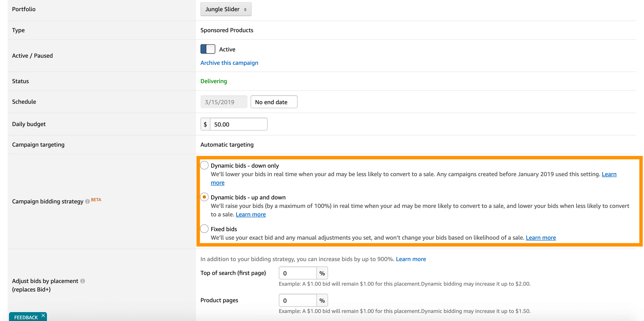Select the Fixed bids radio option
This screenshot has height=321, width=644.
pos(204,229)
